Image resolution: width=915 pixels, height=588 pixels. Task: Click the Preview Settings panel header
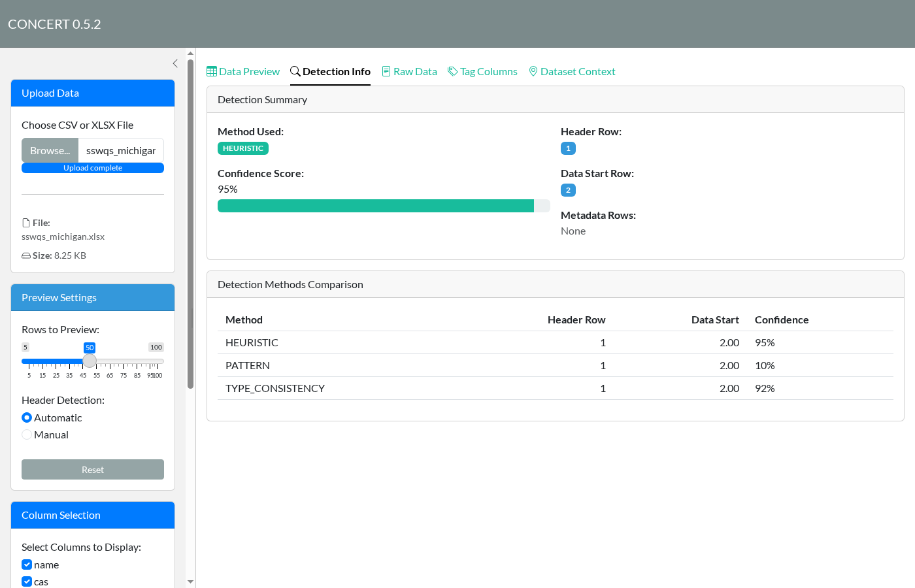(93, 298)
